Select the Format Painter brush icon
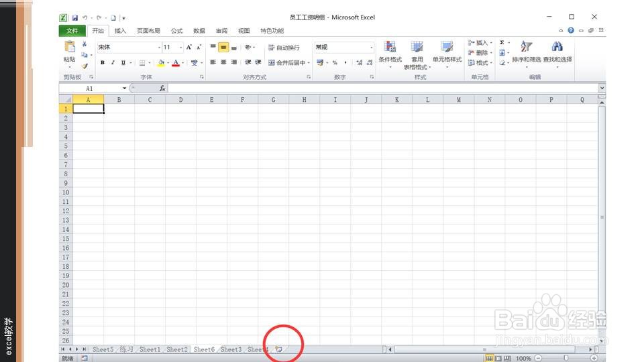Screen dimensions: 644x362 pyautogui.click(x=85, y=66)
